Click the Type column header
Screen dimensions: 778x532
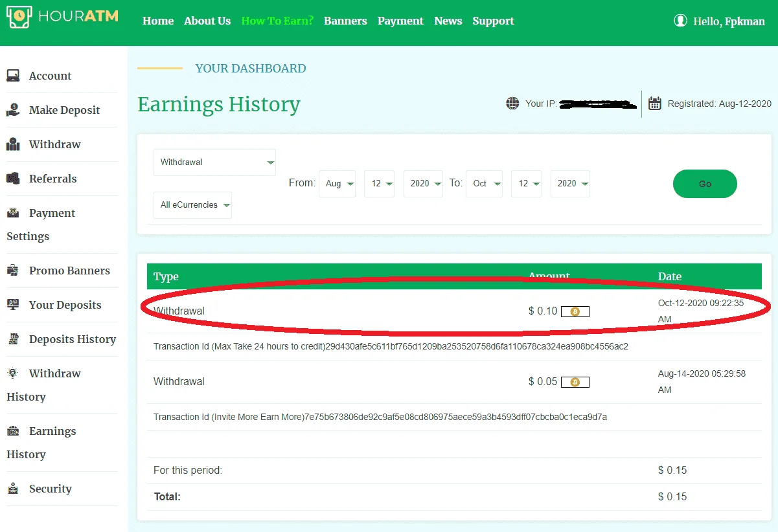point(166,276)
